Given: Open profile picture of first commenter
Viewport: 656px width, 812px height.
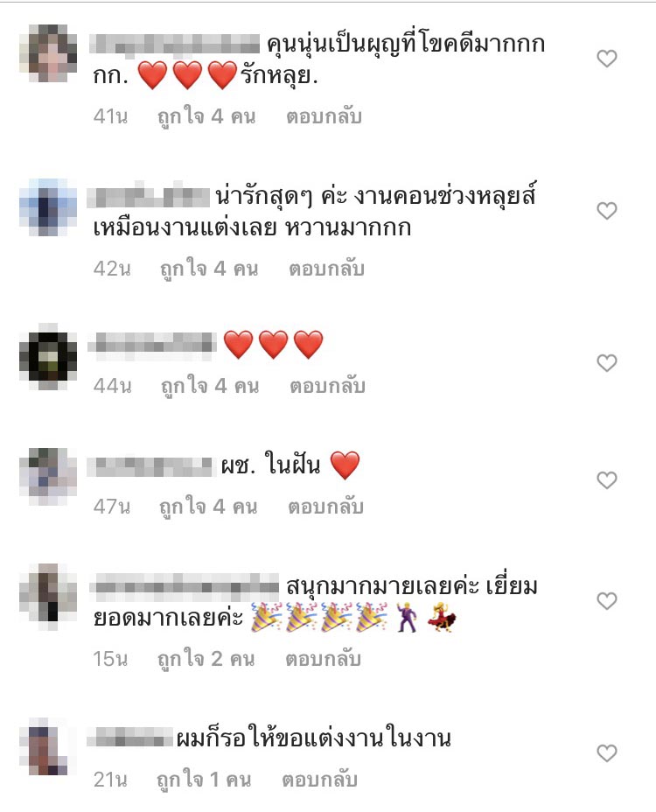Looking at the screenshot, I should [x=48, y=53].
